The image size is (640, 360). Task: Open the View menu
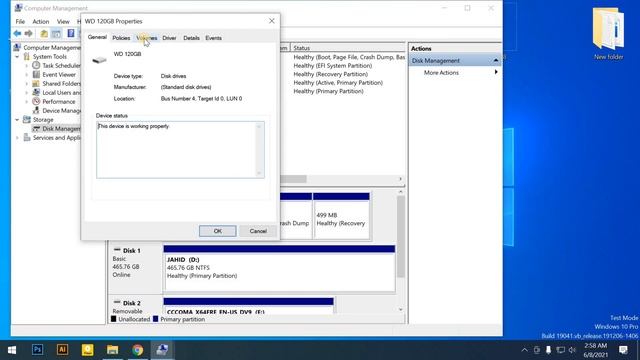tap(63, 21)
